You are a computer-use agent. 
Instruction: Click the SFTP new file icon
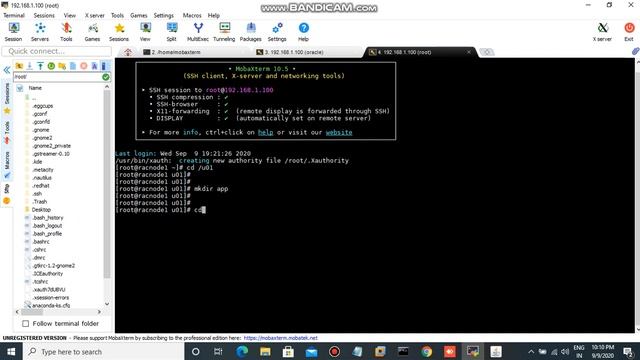point(73,66)
